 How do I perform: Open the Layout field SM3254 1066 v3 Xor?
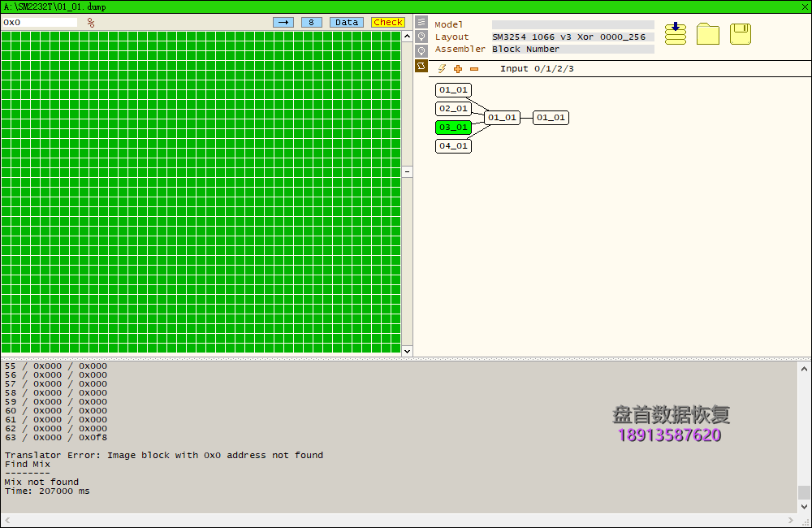tap(573, 37)
